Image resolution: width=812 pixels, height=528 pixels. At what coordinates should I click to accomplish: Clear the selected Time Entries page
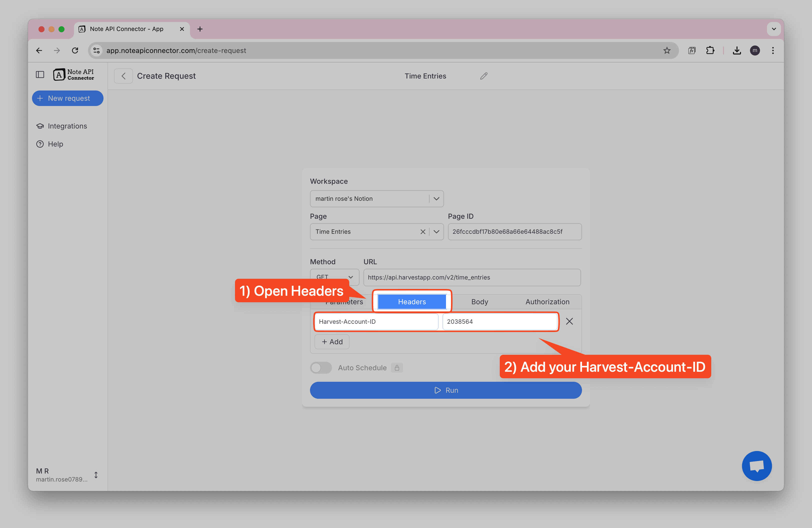tap(423, 232)
